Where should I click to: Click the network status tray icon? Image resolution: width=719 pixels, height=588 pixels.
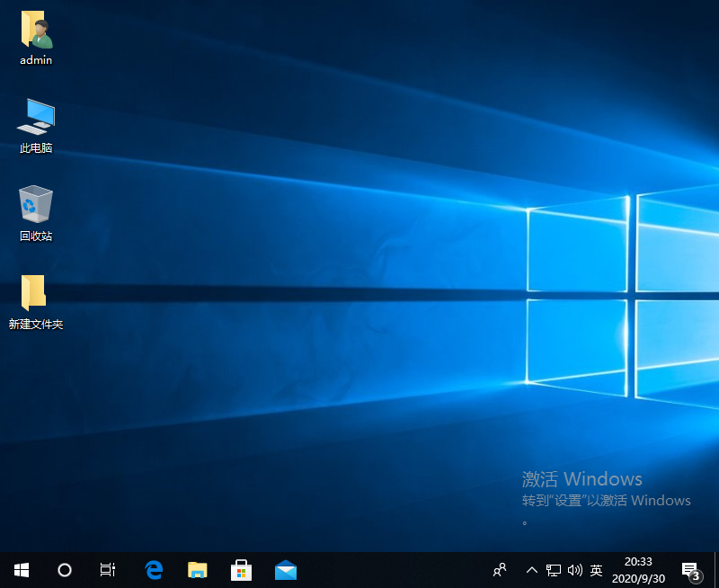pos(554,570)
